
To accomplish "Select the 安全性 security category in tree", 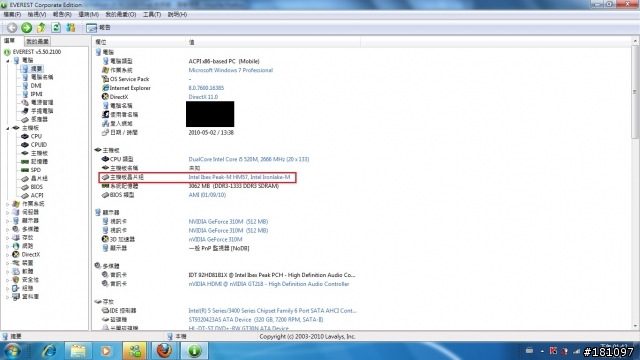I will (30, 280).
